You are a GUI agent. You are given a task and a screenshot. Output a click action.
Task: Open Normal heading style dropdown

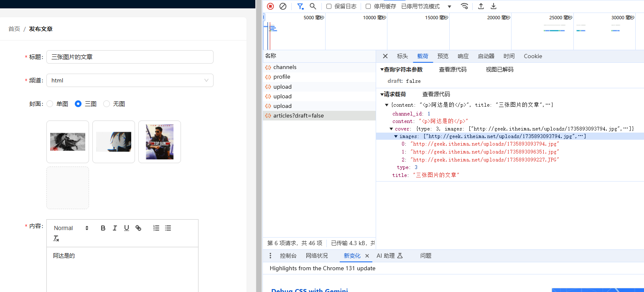pyautogui.click(x=71, y=228)
